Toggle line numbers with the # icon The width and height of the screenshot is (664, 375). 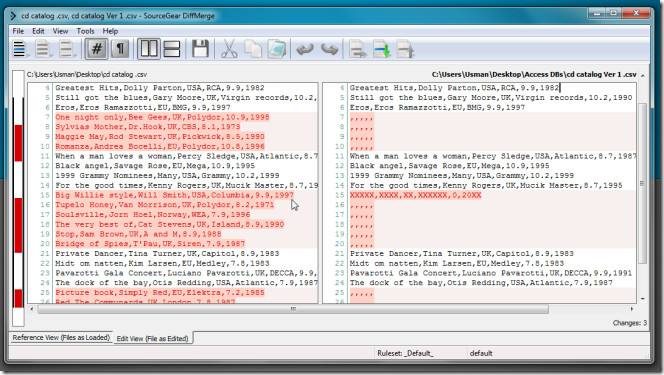pos(97,49)
